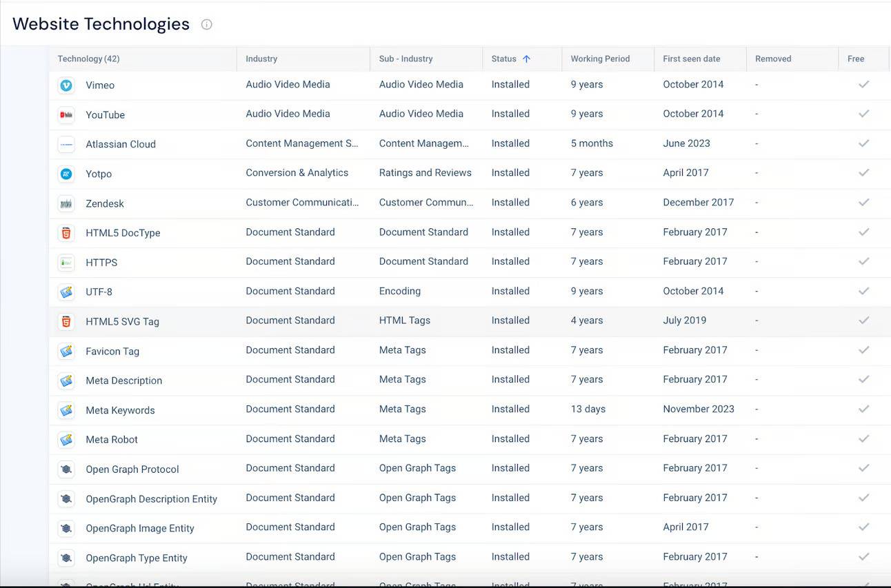Click the Website Technologies heading

(101, 23)
